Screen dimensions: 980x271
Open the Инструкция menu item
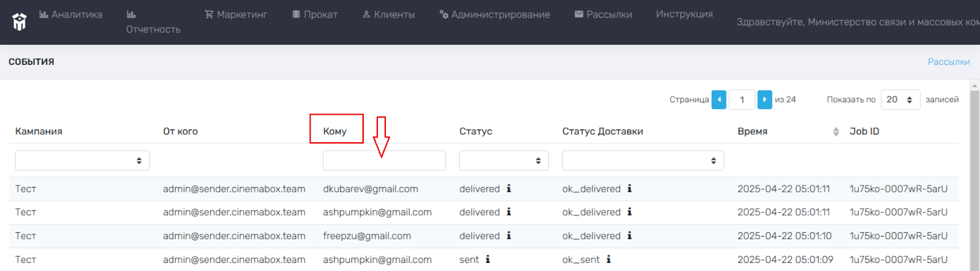pyautogui.click(x=684, y=14)
